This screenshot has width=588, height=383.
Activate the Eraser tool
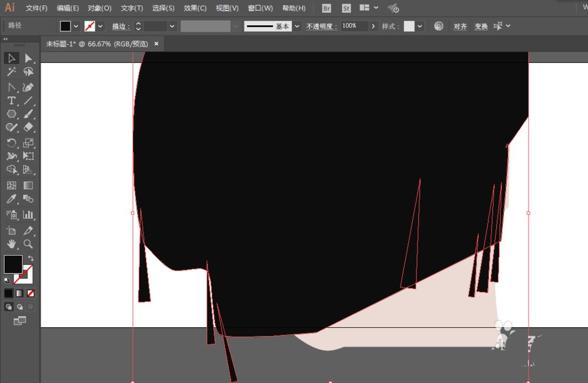click(28, 128)
